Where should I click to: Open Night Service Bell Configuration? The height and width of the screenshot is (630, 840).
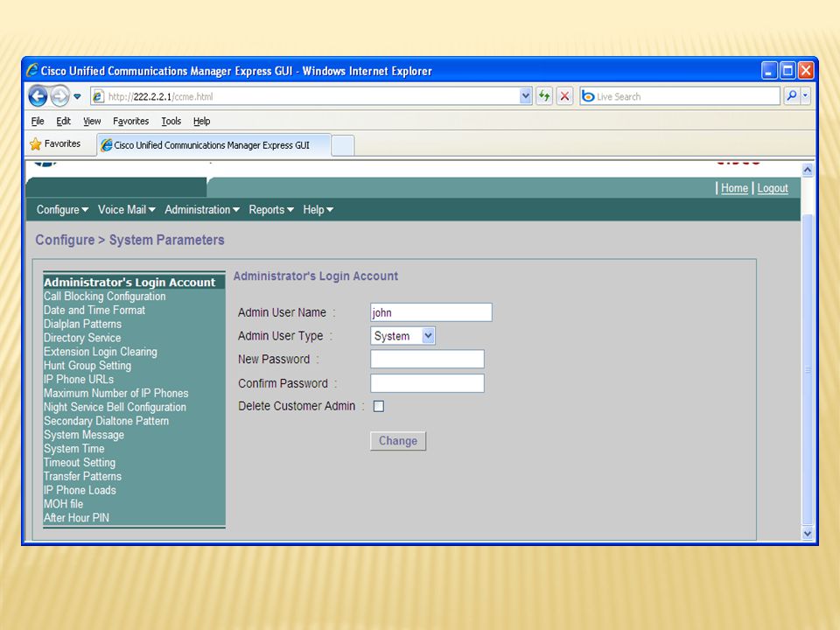(115, 407)
